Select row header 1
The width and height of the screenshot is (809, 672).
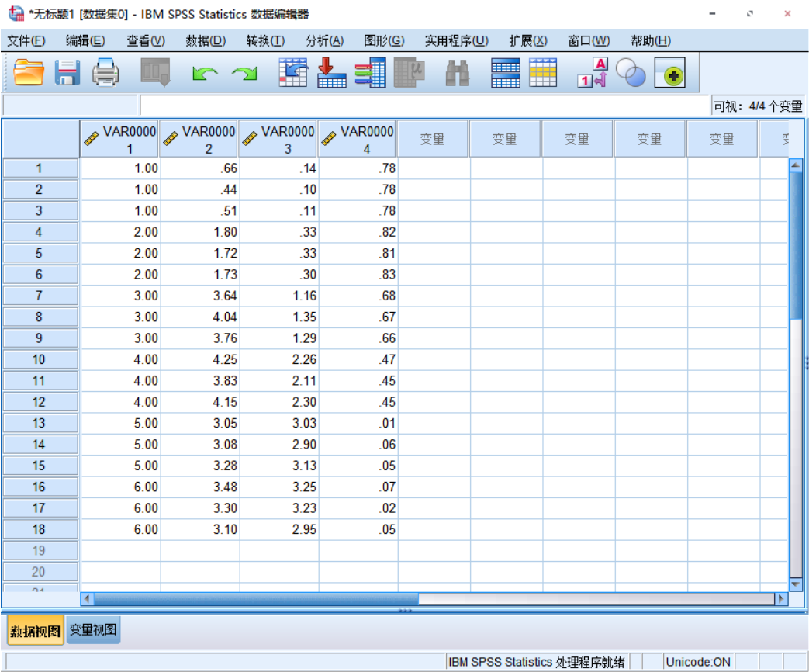click(40, 168)
